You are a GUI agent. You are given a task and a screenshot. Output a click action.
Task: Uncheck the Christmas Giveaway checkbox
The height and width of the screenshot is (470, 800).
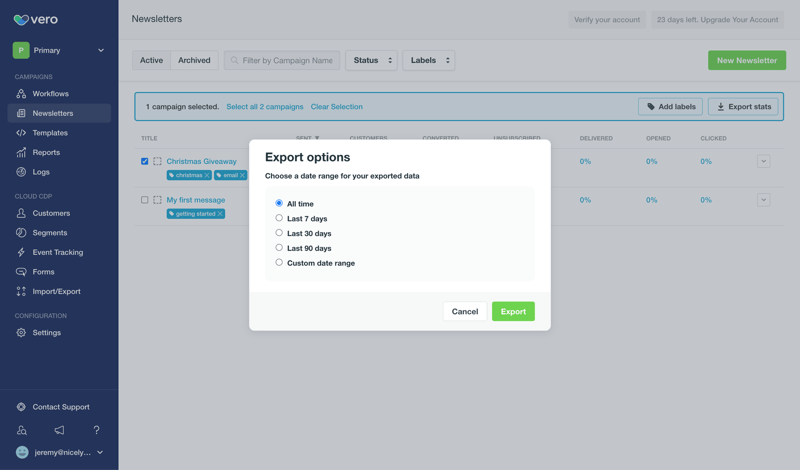145,161
